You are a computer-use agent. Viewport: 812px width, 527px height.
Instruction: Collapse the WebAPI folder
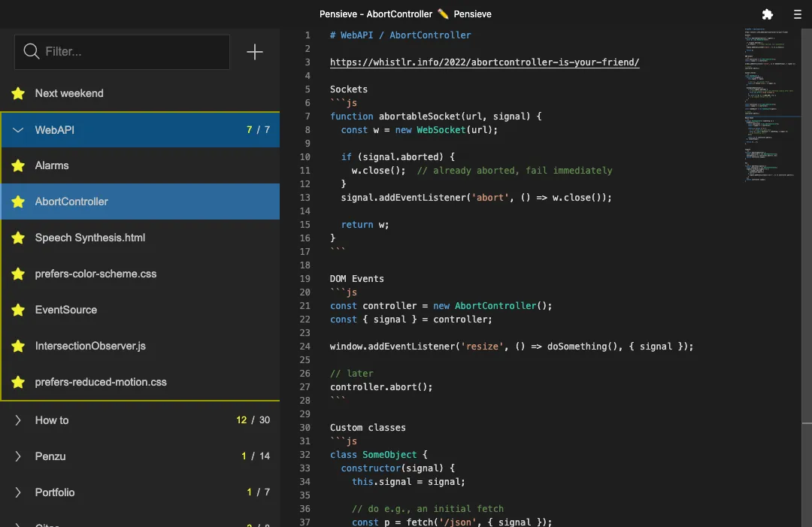pos(18,130)
